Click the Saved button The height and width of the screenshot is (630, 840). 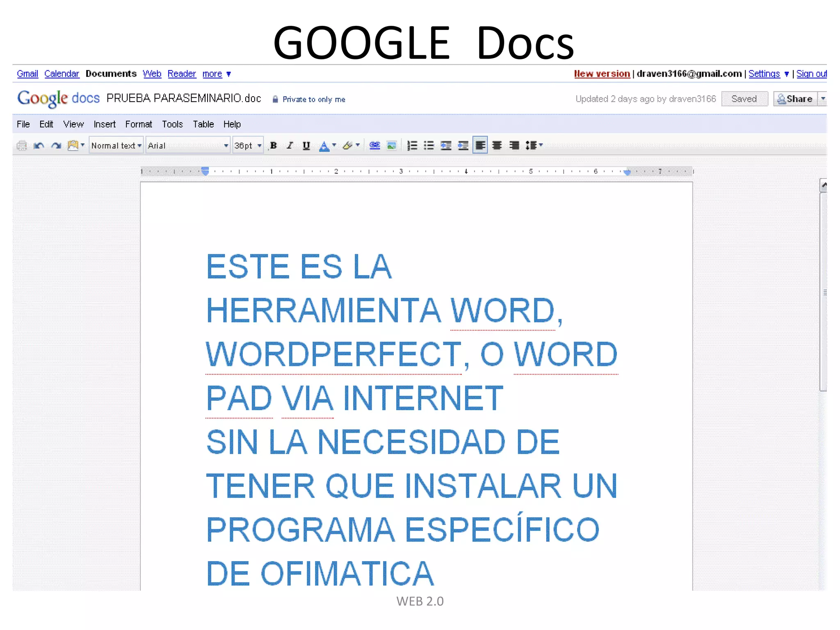[744, 99]
